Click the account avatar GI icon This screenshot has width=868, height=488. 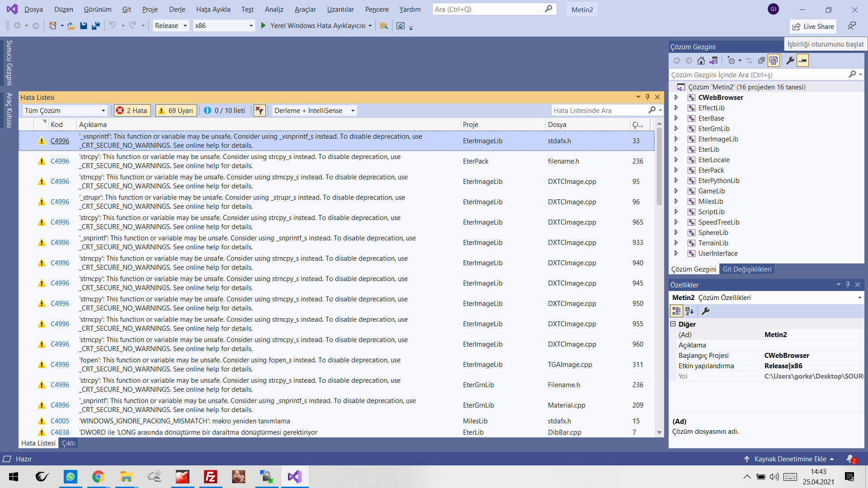774,9
